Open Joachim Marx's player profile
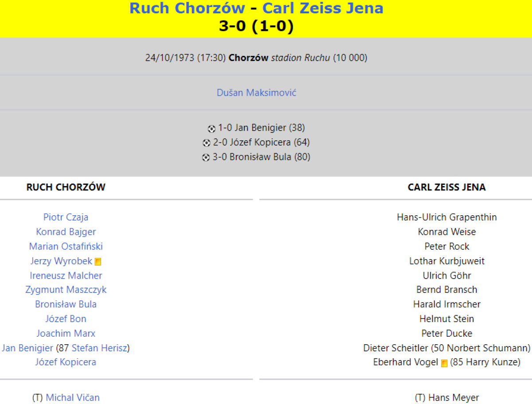The width and height of the screenshot is (532, 404). [x=66, y=333]
